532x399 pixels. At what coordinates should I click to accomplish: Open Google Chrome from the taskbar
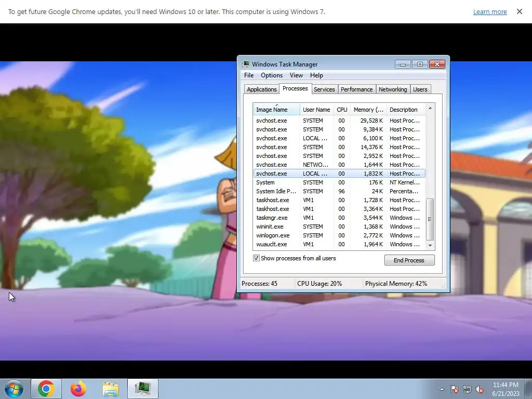click(46, 389)
